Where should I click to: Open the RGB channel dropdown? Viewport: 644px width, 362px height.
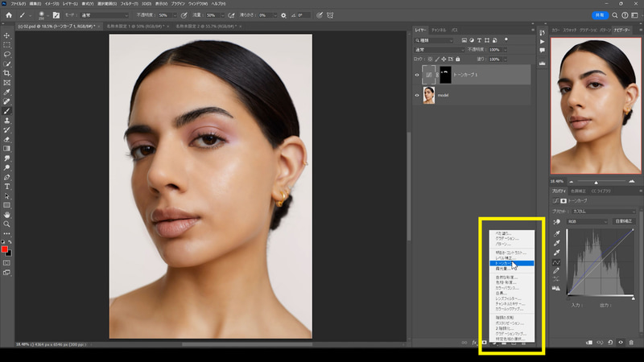click(588, 220)
